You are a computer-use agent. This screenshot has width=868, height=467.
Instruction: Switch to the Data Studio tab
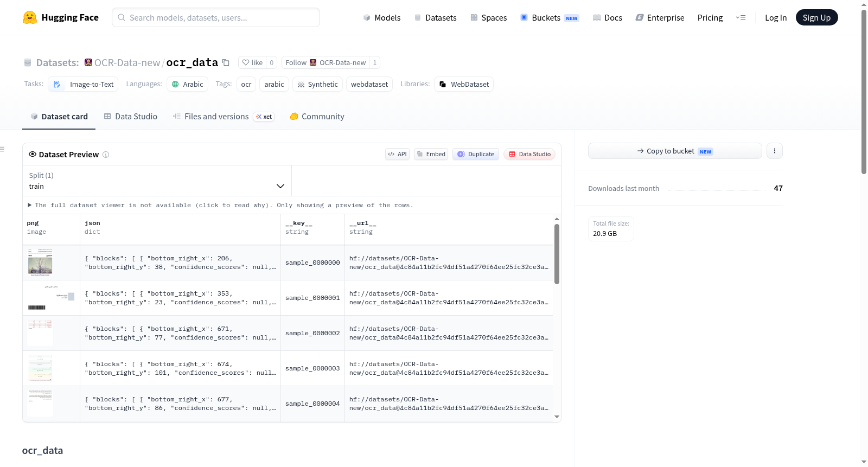(131, 116)
